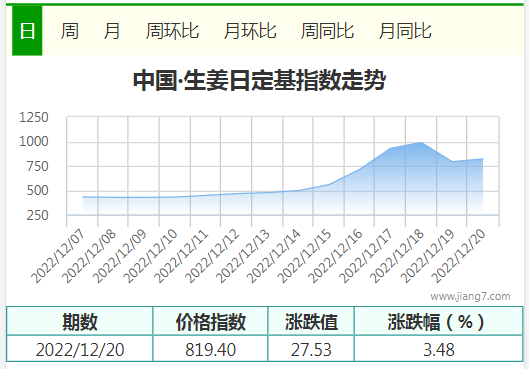The width and height of the screenshot is (529, 369).
Task: Click the 2022/12/11 x-axis label
Action: pos(181,256)
